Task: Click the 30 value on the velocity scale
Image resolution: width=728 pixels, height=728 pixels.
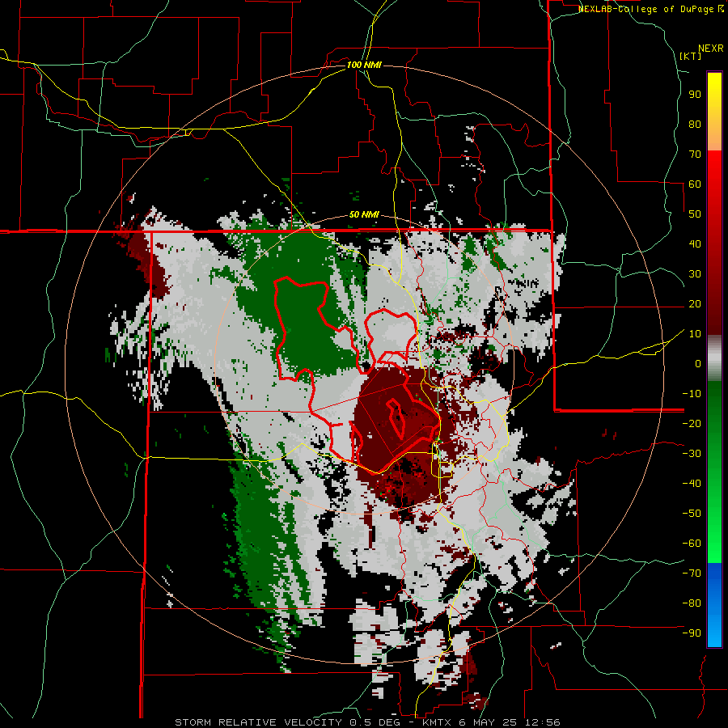Action: pyautogui.click(x=695, y=274)
